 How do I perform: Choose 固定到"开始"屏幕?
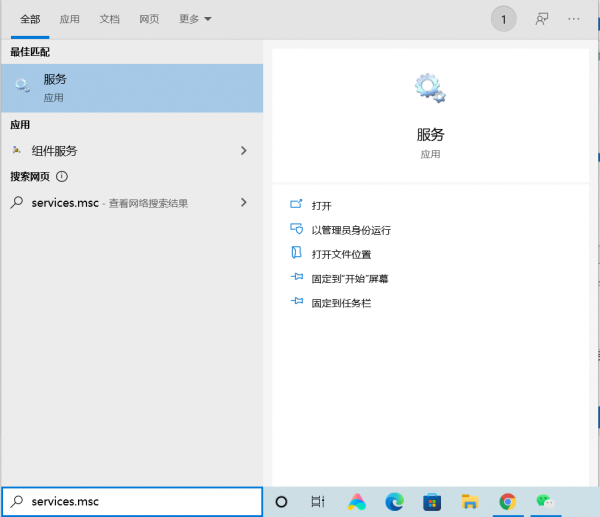pos(350,279)
